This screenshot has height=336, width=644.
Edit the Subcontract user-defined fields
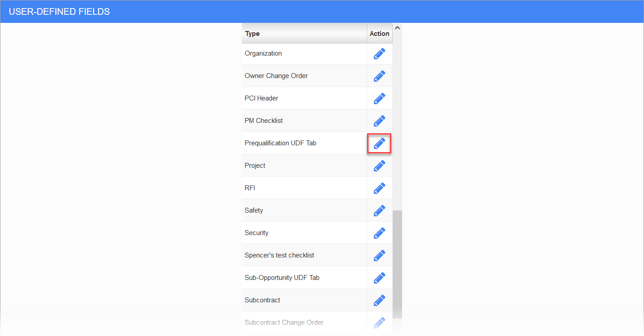point(379,301)
